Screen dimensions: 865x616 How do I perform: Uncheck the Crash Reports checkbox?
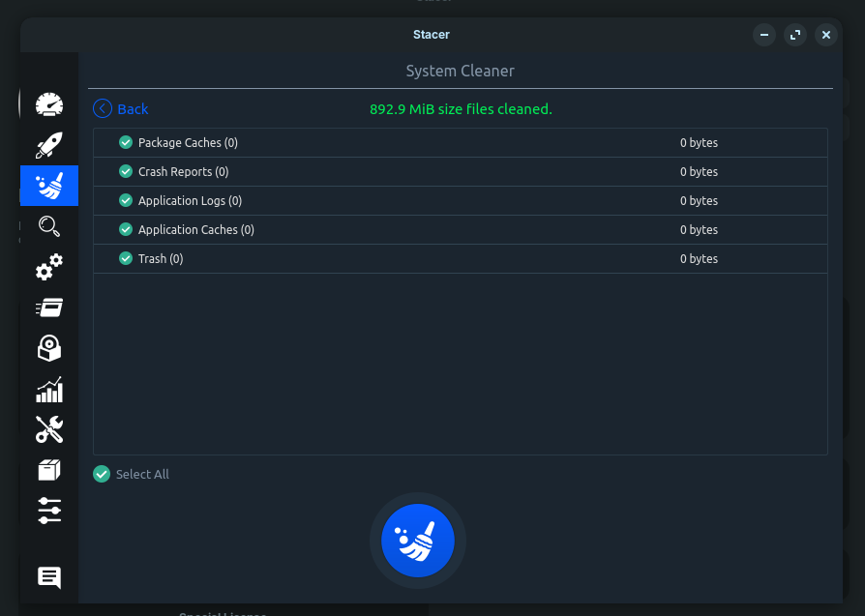(x=126, y=171)
